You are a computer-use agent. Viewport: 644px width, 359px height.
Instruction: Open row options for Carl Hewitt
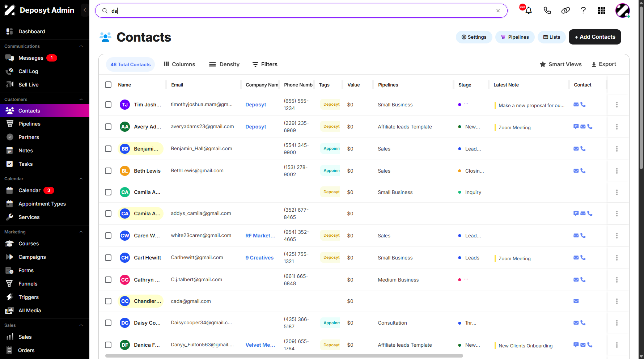(617, 258)
